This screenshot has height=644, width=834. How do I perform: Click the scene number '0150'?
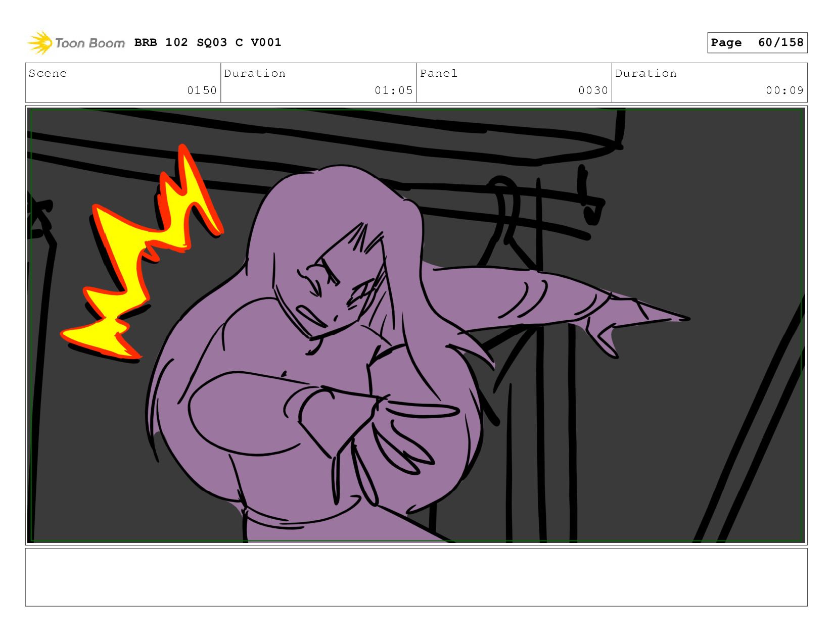(x=202, y=90)
